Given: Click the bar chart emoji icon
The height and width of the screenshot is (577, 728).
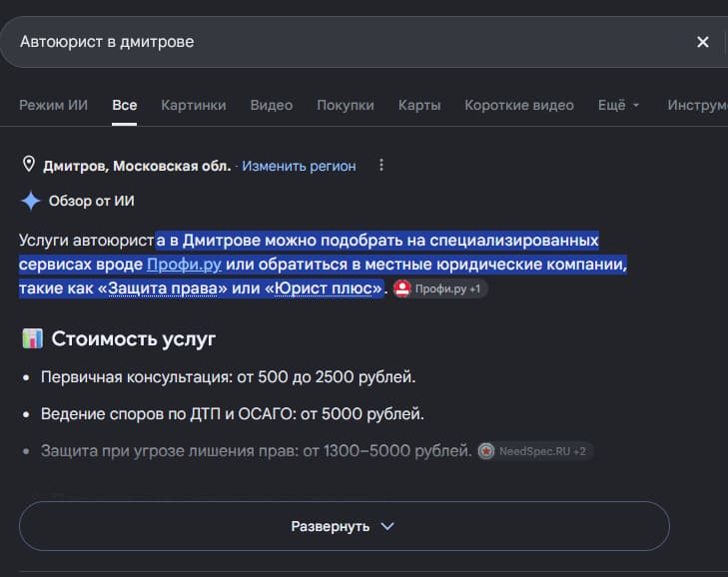Looking at the screenshot, I should [33, 338].
